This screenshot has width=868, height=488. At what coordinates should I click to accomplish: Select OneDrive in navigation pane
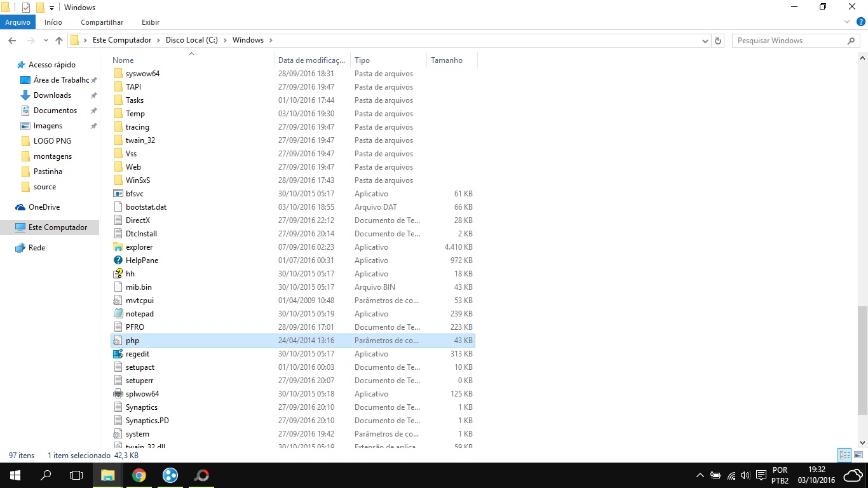tap(44, 207)
